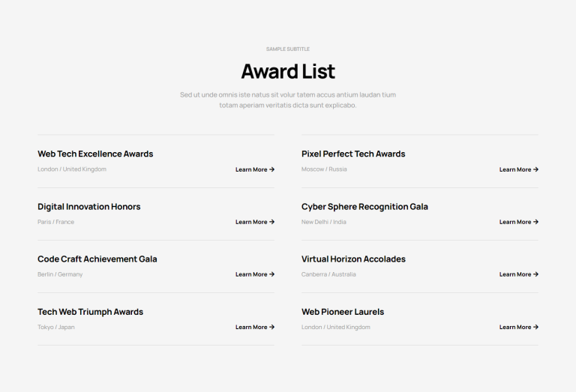The height and width of the screenshot is (392, 576).
Task: Follow Learn More link for Virtual Horizon Accolades
Action: [x=515, y=274]
